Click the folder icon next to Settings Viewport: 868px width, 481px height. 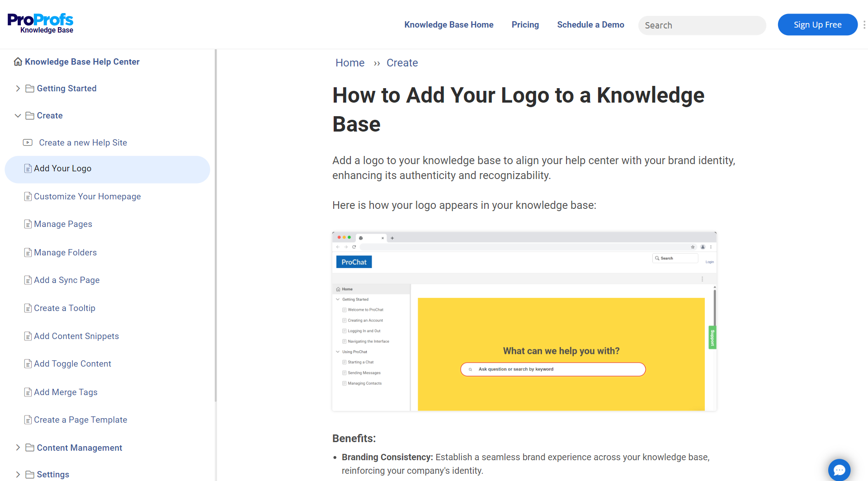30,474
